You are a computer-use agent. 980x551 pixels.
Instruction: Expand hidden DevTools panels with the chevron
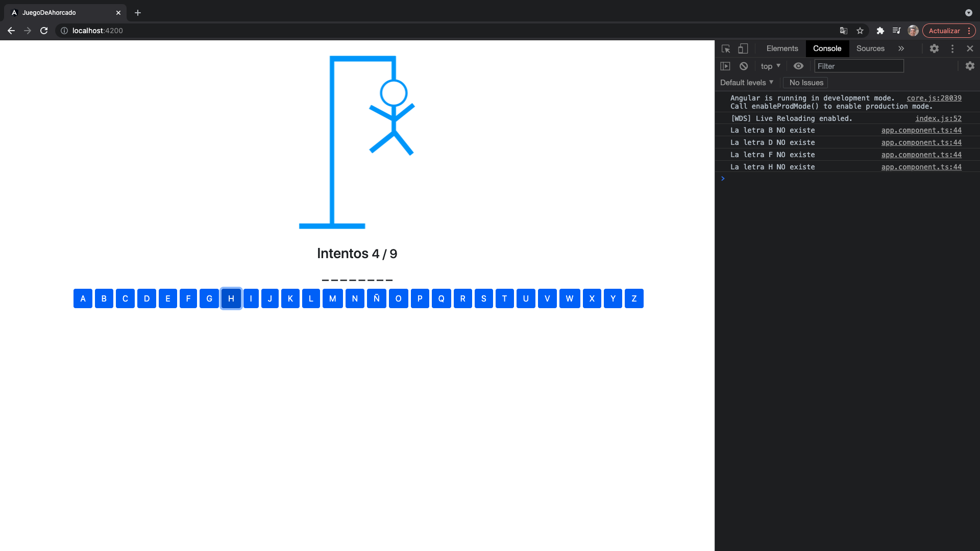[x=901, y=48]
